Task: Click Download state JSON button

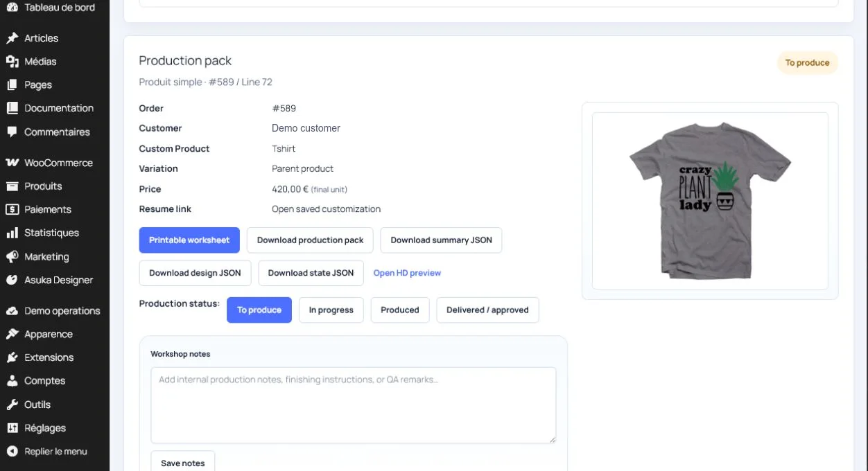Action: tap(311, 273)
